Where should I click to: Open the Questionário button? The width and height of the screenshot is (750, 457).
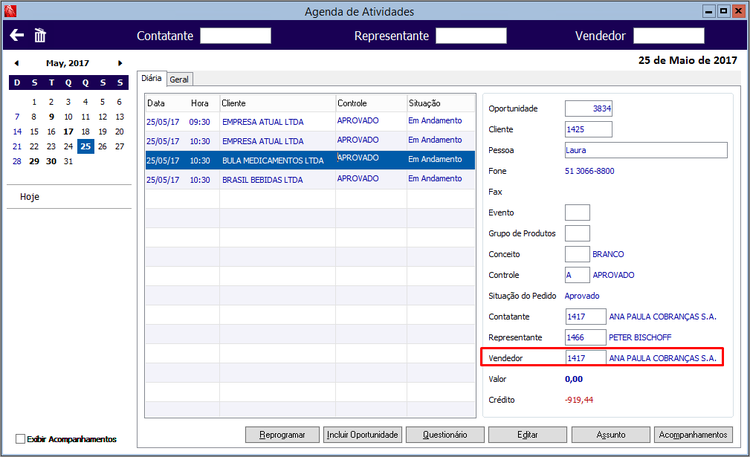point(445,435)
